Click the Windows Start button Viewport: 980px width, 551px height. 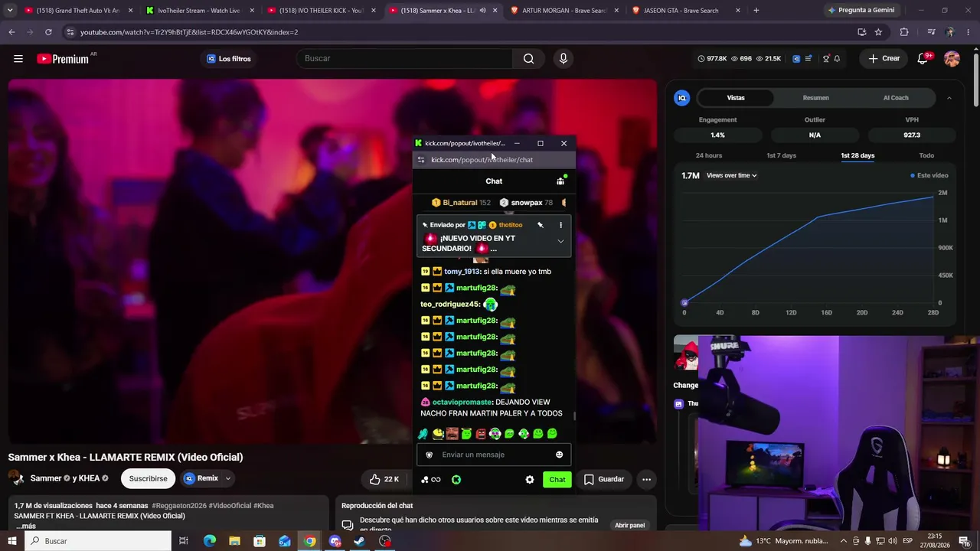(x=11, y=541)
